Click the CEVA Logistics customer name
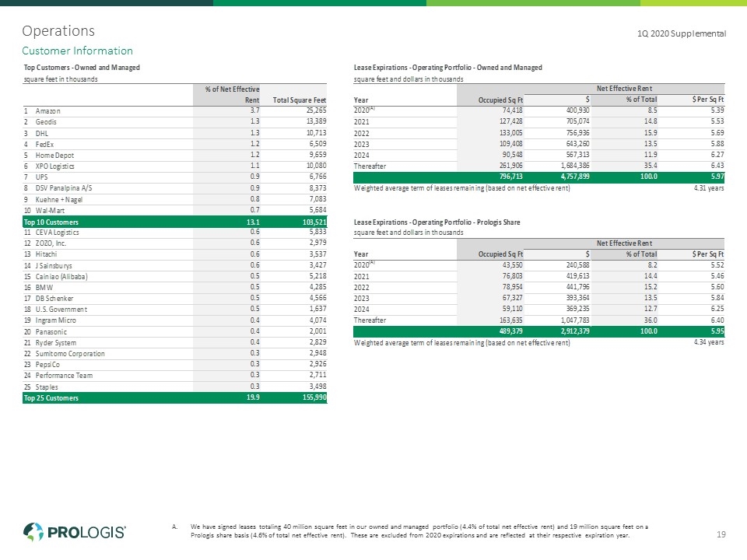The width and height of the screenshot is (747, 560). pyautogui.click(x=57, y=233)
